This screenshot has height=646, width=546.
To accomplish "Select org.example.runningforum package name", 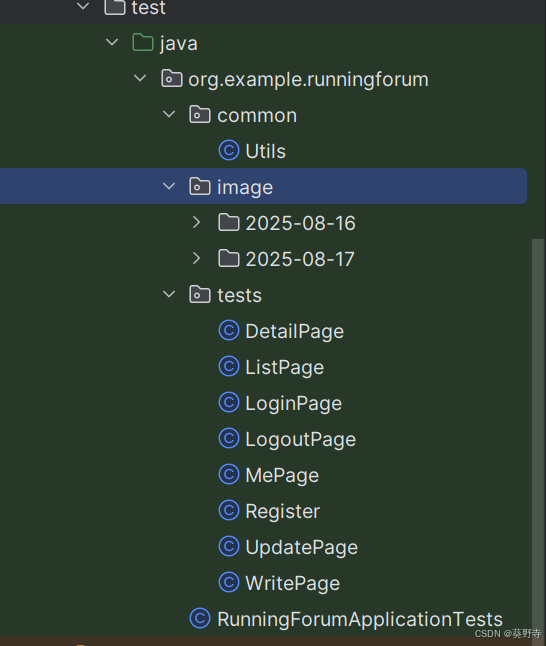I will 308,80.
